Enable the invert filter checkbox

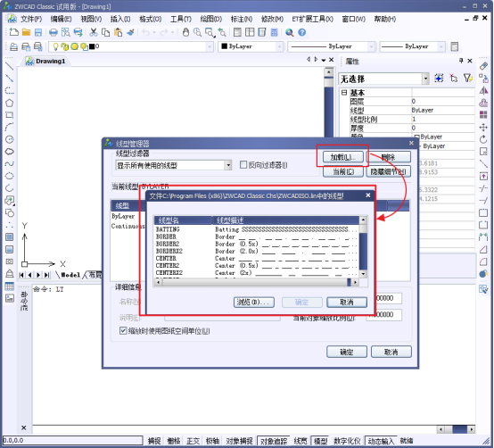pos(243,165)
